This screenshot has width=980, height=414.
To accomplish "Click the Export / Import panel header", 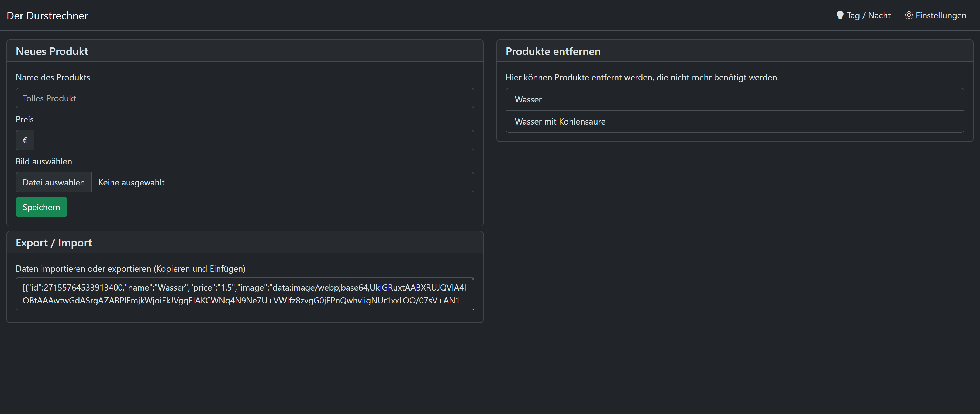I will [54, 243].
